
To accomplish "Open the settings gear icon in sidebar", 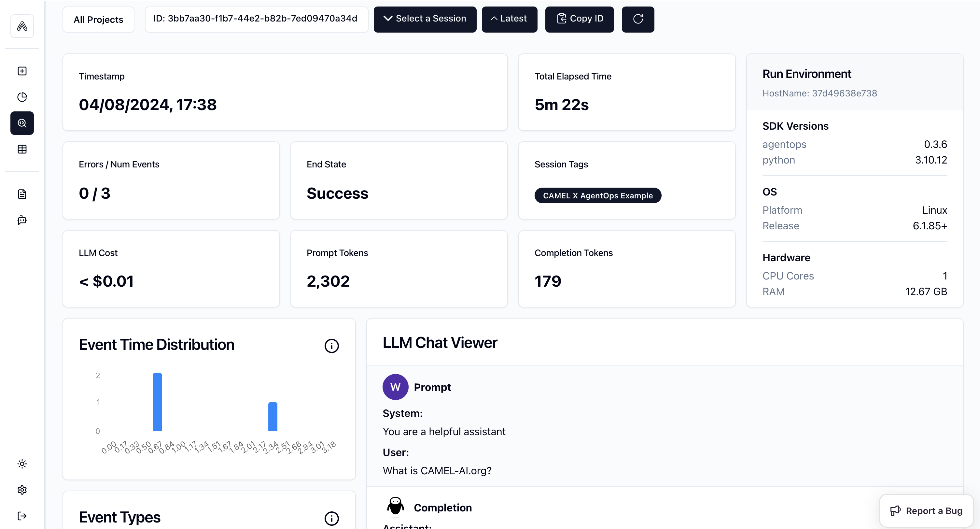I will click(x=22, y=490).
